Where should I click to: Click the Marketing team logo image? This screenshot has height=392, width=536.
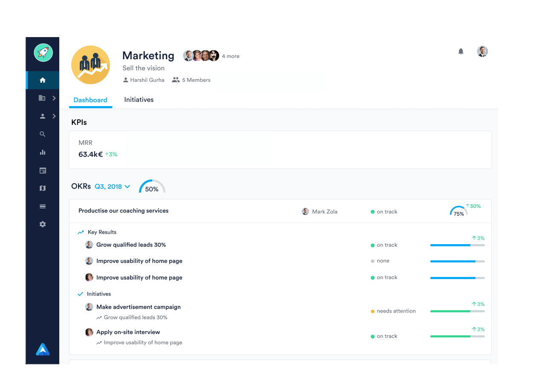tap(90, 65)
